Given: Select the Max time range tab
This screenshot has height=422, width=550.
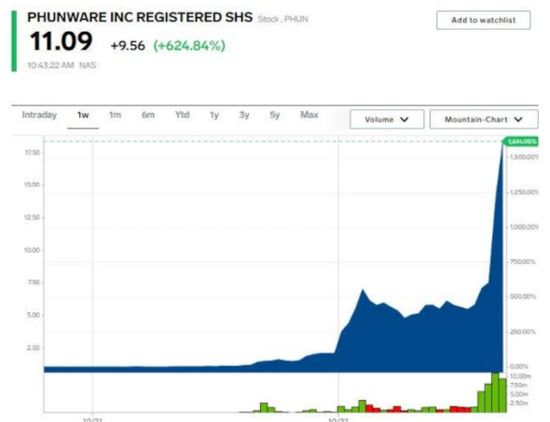Looking at the screenshot, I should [309, 115].
